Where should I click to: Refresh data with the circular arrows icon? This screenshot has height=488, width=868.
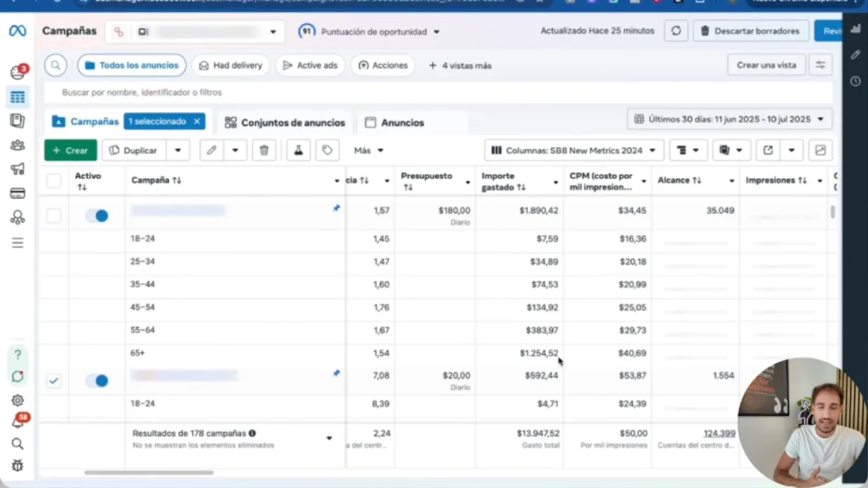point(676,31)
